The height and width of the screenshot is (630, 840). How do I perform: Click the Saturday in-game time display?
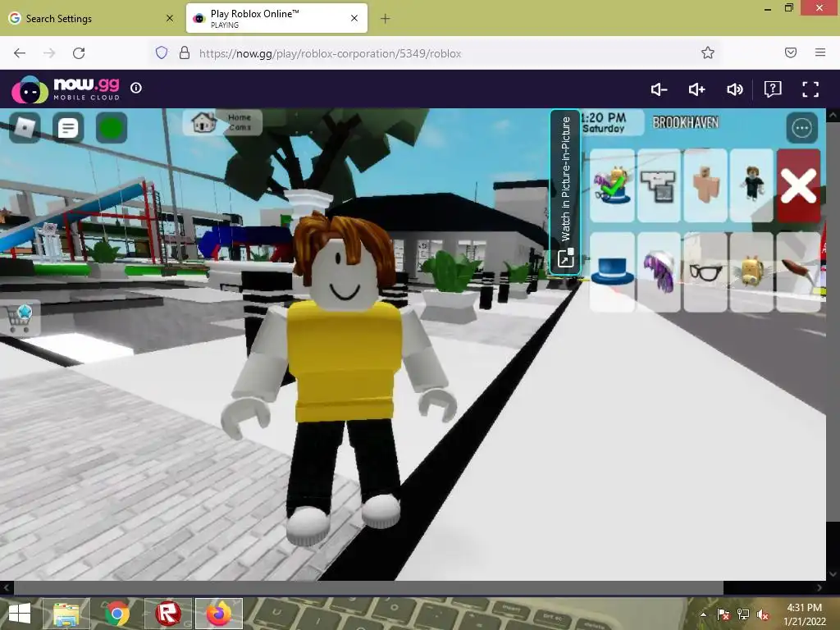click(604, 129)
